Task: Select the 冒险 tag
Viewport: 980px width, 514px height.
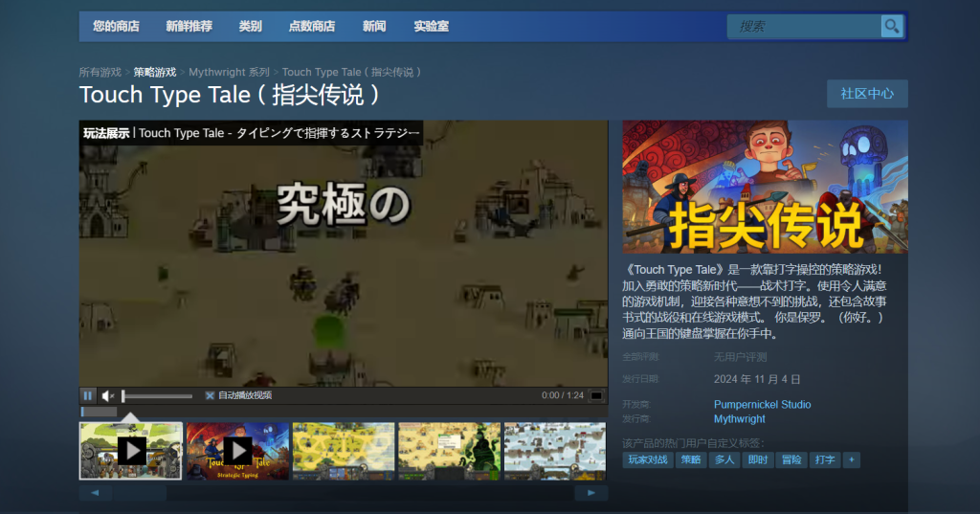Action: (x=791, y=459)
